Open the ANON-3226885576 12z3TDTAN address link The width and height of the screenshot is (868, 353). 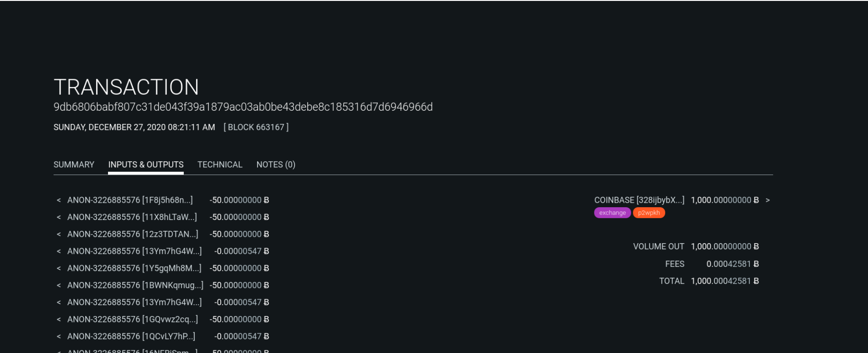pos(133,234)
